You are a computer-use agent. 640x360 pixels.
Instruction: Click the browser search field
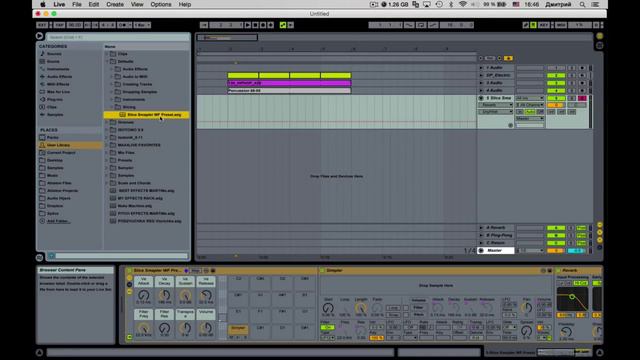[x=118, y=37]
